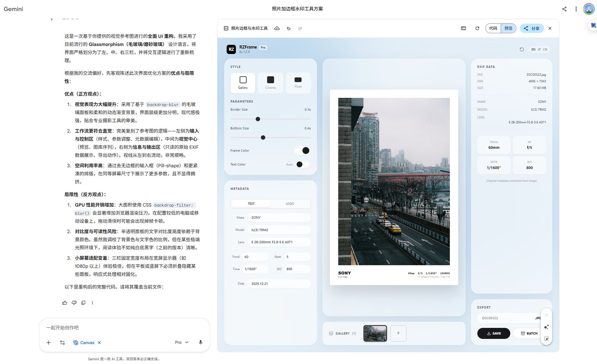Select the gallery photo thumbnail
The image size is (597, 364).
tap(375, 333)
